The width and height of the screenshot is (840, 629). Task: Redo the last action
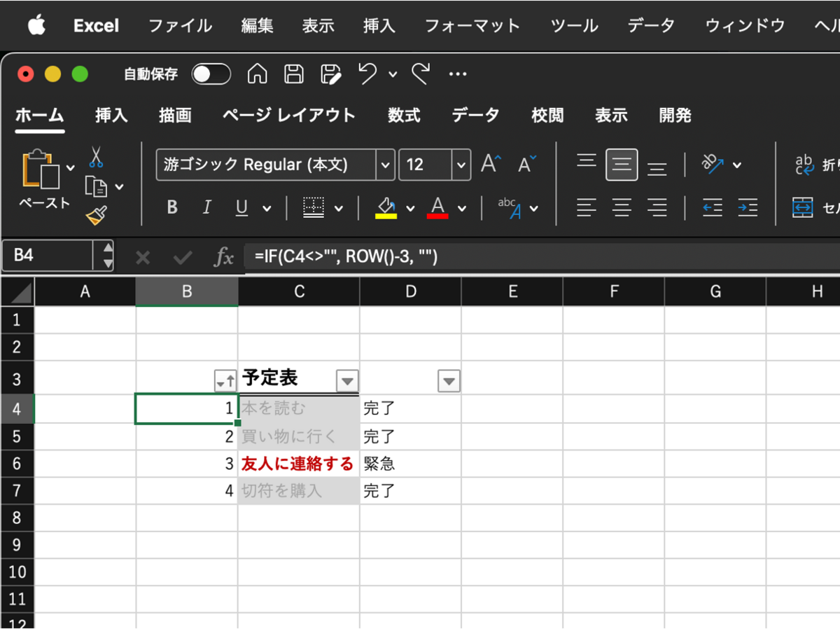[x=421, y=74]
